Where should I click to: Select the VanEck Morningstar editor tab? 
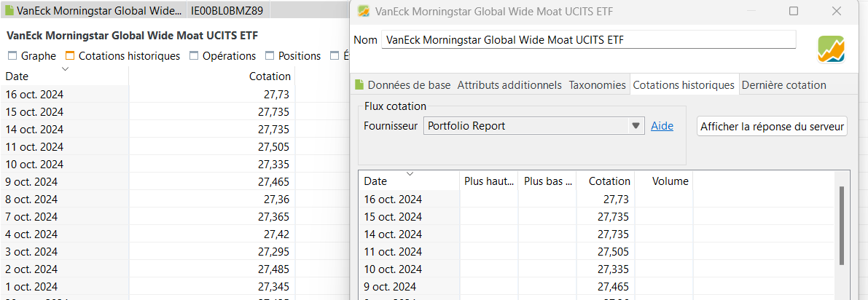coord(94,10)
